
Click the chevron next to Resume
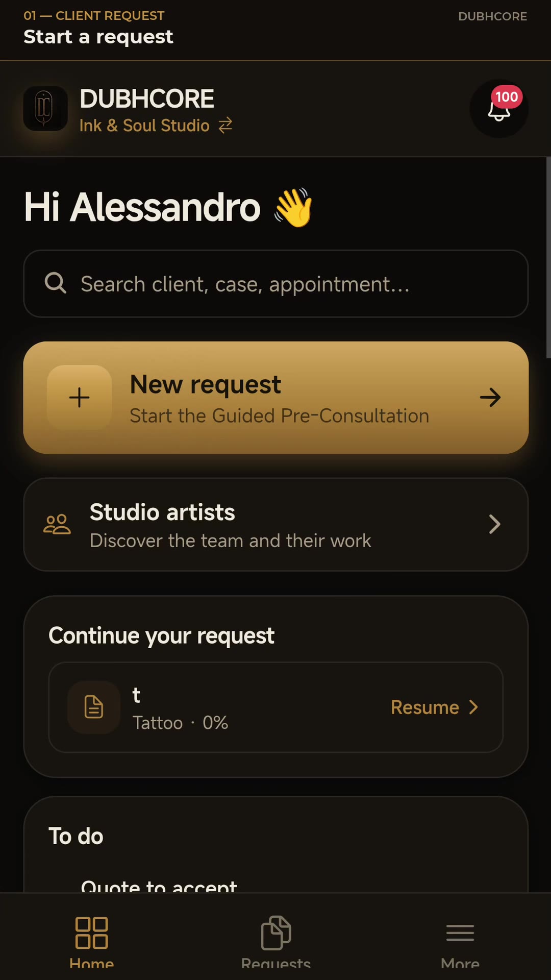pos(473,707)
